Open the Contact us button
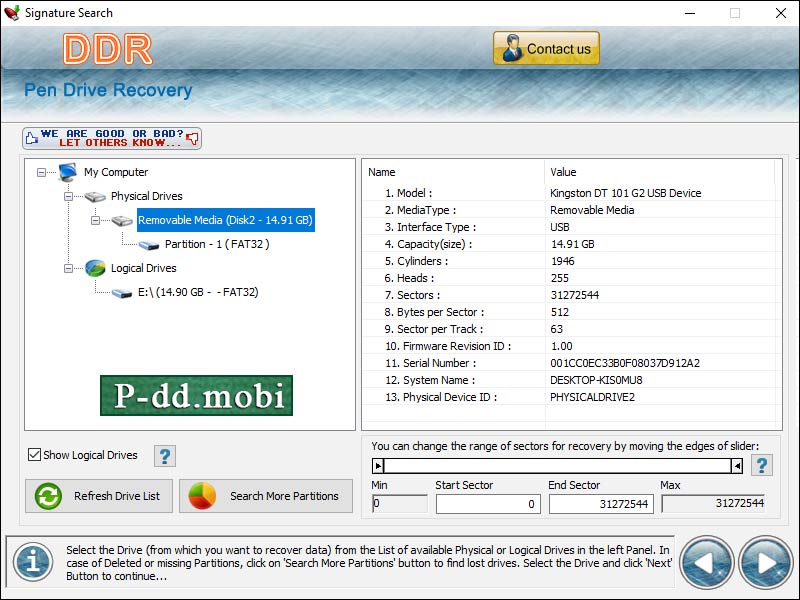This screenshot has height=600, width=800. (x=546, y=47)
